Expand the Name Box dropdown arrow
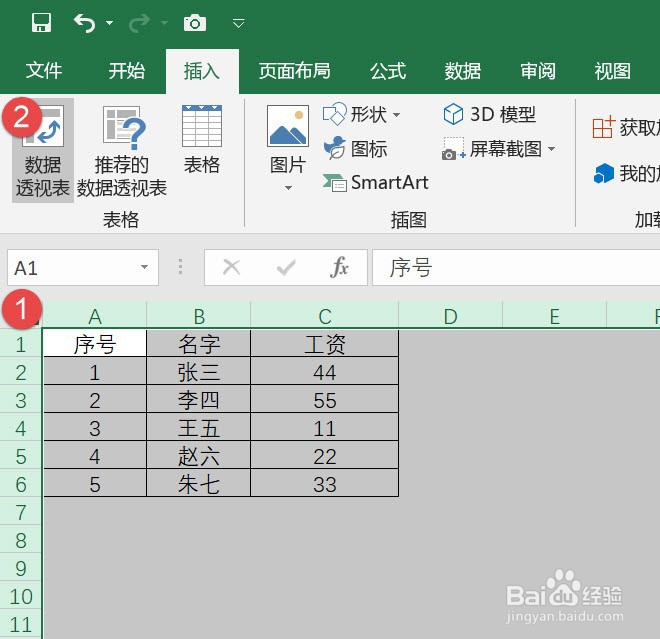This screenshot has width=660, height=639. [144, 267]
